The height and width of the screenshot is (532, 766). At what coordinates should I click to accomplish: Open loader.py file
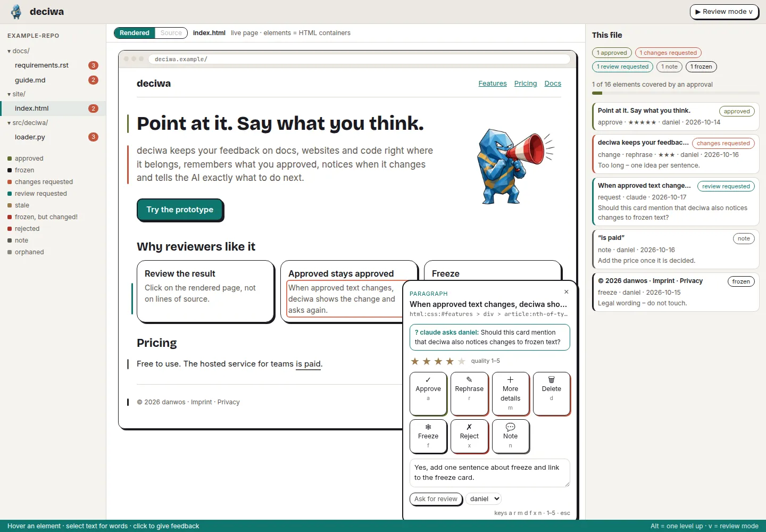coord(53,137)
